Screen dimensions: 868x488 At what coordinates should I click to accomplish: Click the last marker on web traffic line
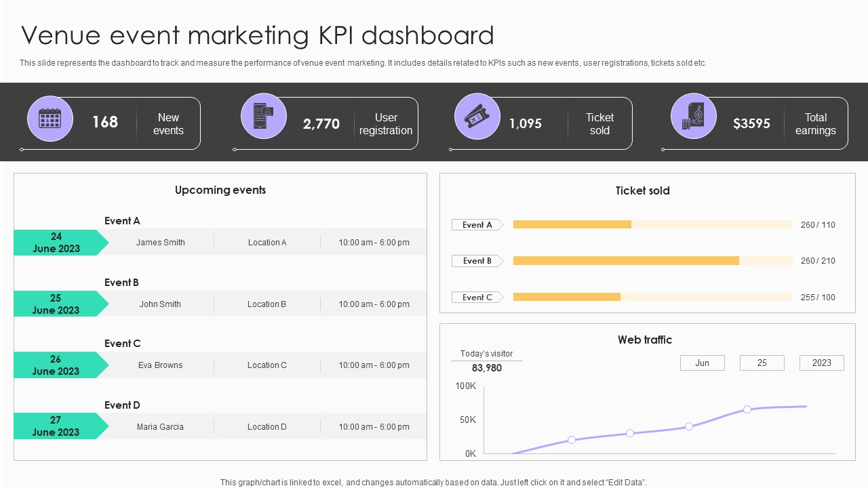tap(747, 409)
